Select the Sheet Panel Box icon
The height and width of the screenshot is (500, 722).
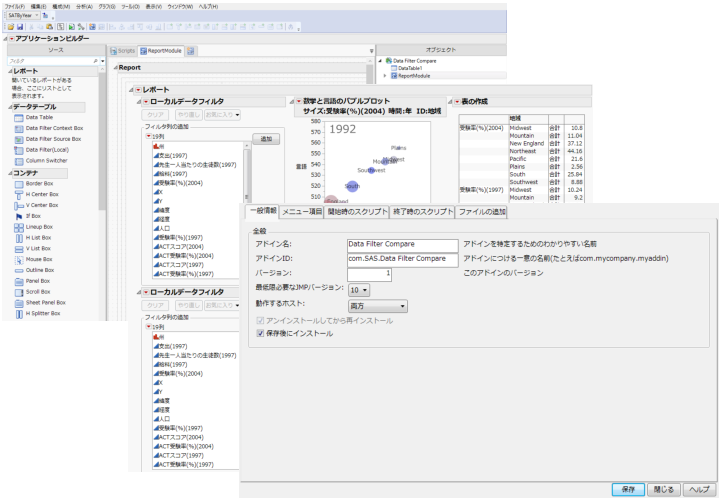click(19, 303)
